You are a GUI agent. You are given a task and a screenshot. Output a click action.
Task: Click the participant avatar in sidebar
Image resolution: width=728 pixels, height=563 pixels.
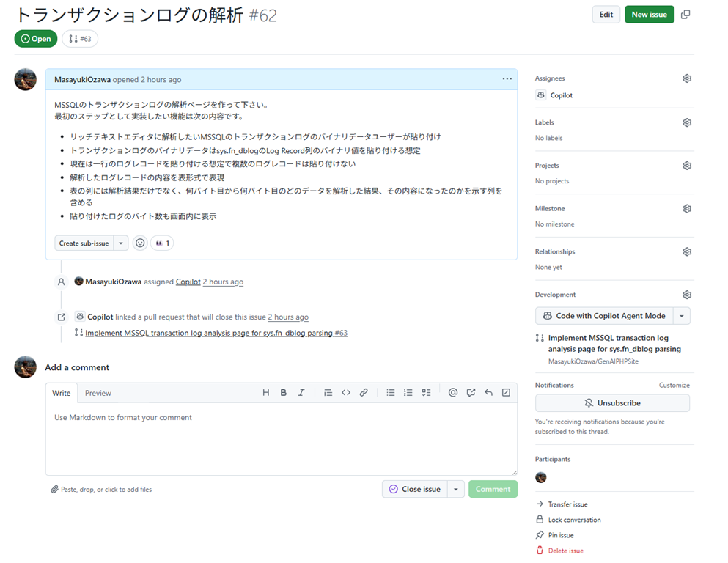tap(541, 477)
